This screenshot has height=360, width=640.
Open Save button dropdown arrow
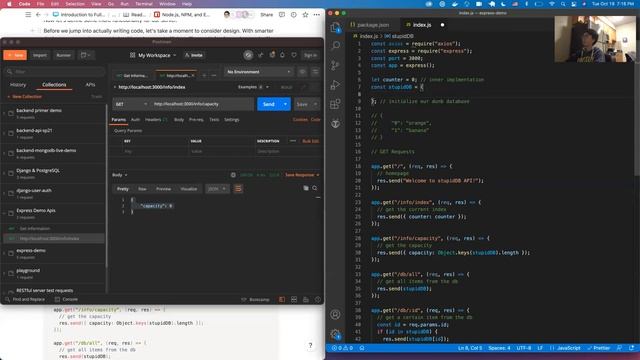tap(316, 104)
